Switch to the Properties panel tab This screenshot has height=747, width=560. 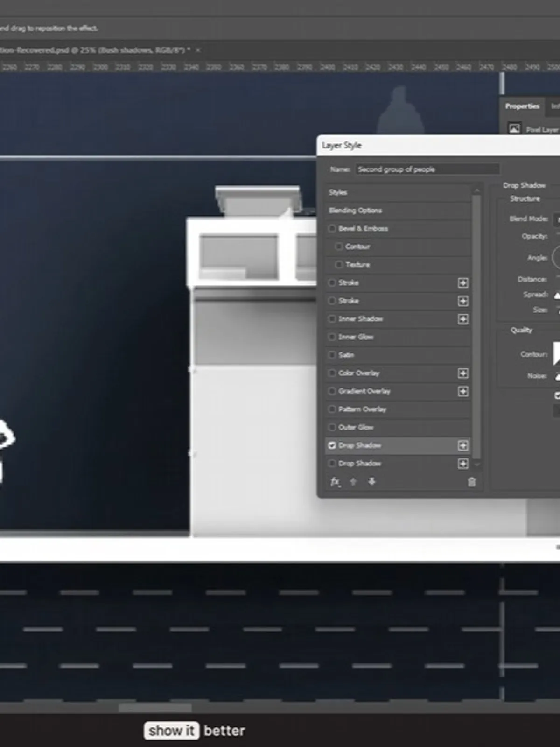pyautogui.click(x=522, y=106)
